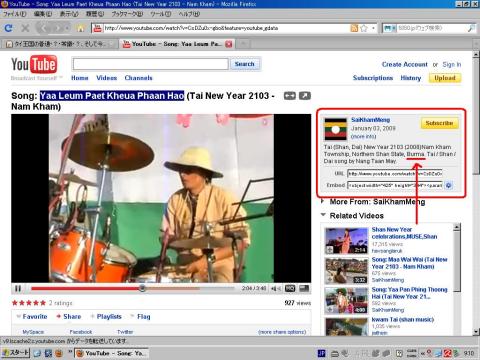Viewport: 480px width, 360px height.
Task: Click the embed customize gear icon
Action: pos(449,185)
